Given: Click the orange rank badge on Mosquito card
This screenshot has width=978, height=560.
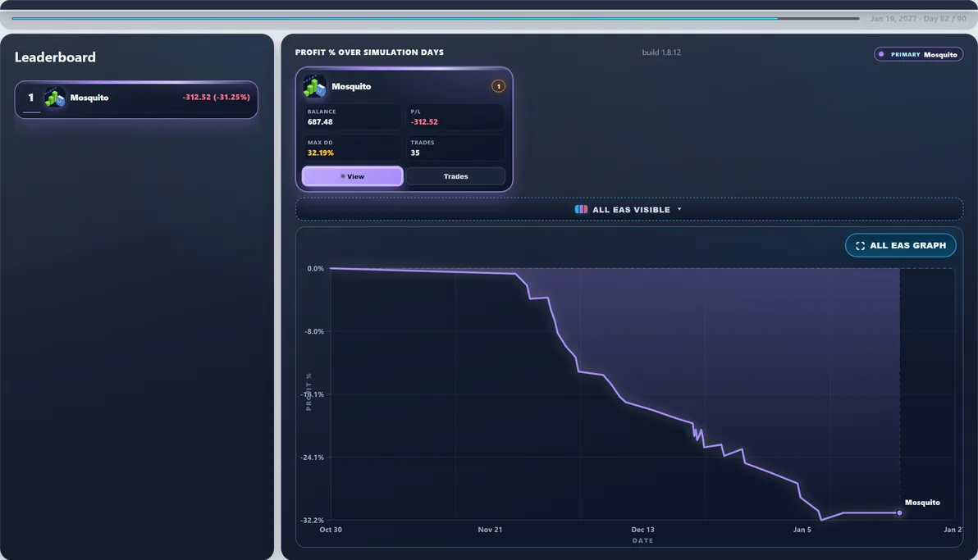Looking at the screenshot, I should [498, 86].
